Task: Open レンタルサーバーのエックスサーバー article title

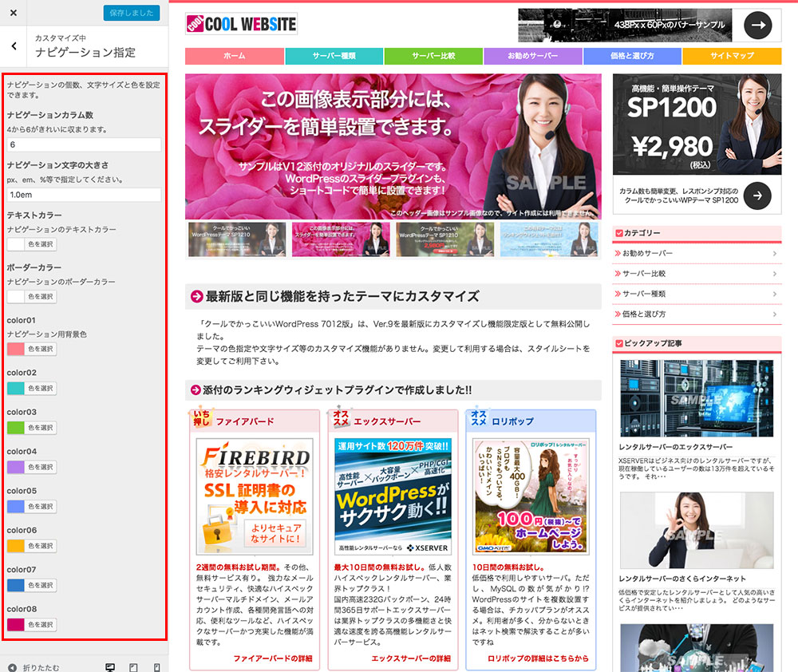Action: [x=675, y=447]
